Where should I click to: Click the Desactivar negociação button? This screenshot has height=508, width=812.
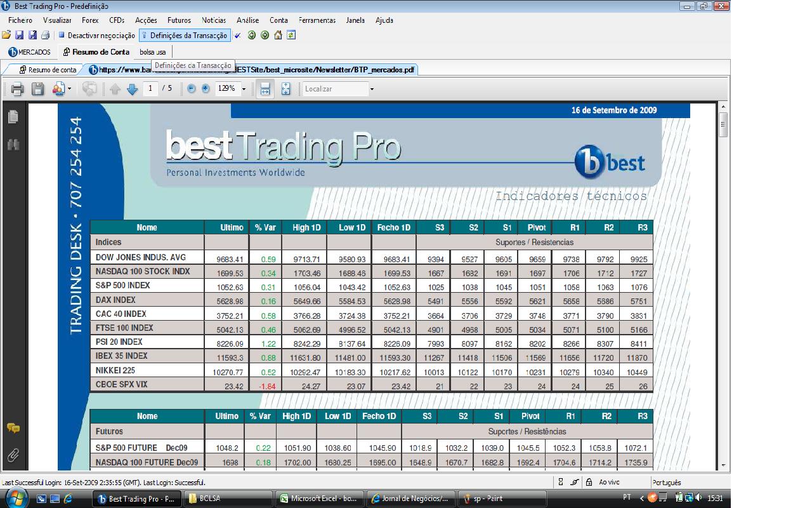(x=97, y=36)
